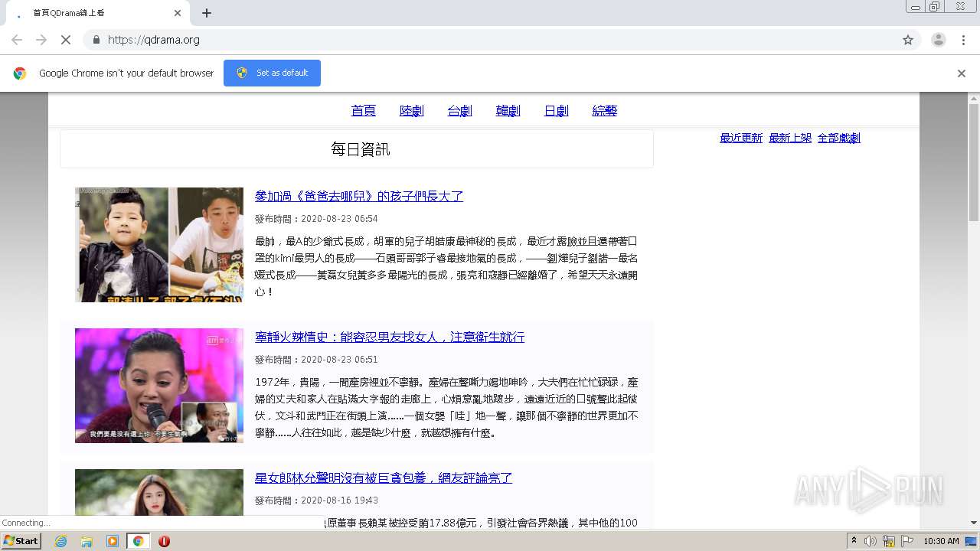Click the padlock site info icon
The width and height of the screenshot is (980, 551).
pyautogui.click(x=96, y=40)
